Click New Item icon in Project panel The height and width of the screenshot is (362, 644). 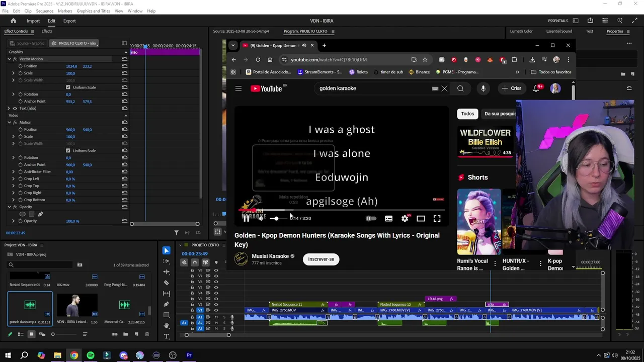tap(136, 334)
